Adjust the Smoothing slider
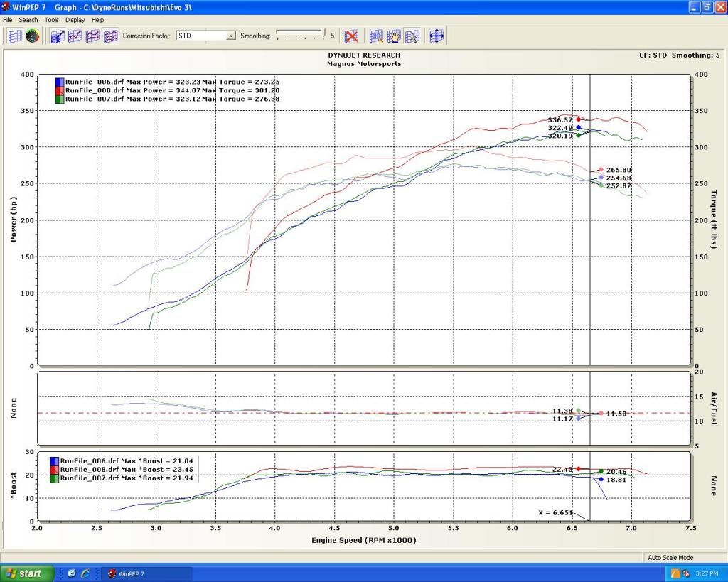This screenshot has width=728, height=582. 300,35
